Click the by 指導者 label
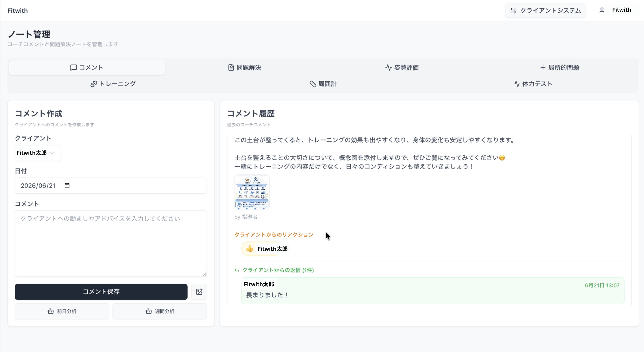Screen dimensions: 644x352 (x=246, y=217)
